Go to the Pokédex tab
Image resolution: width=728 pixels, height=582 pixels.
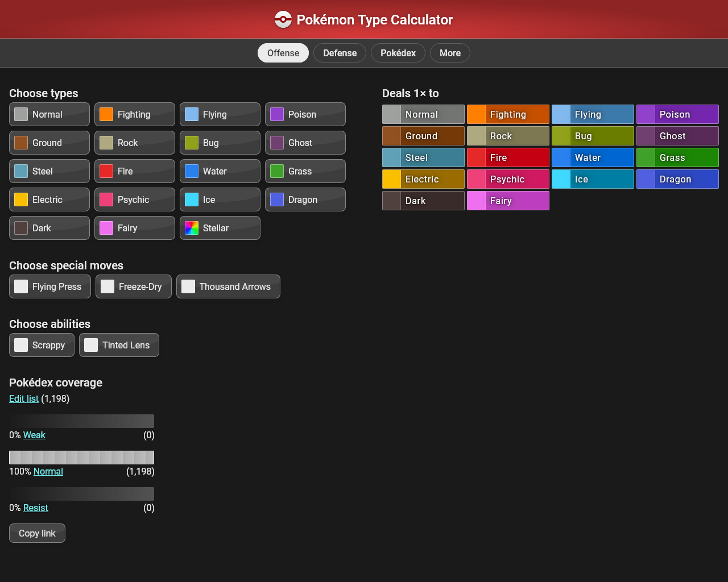[x=398, y=53]
